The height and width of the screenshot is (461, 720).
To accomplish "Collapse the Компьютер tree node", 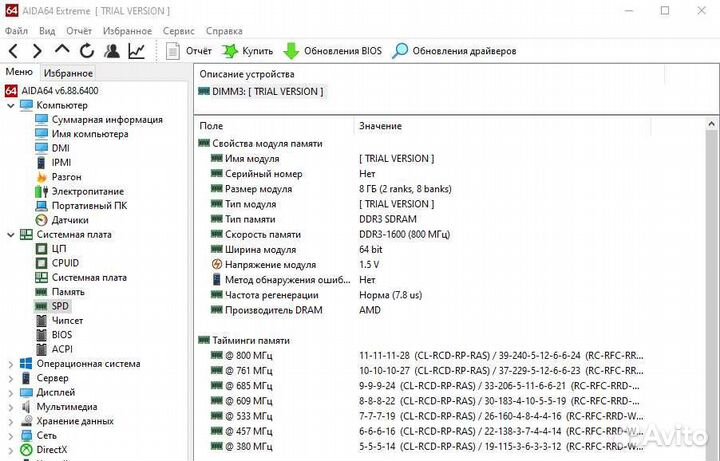I will coord(11,105).
